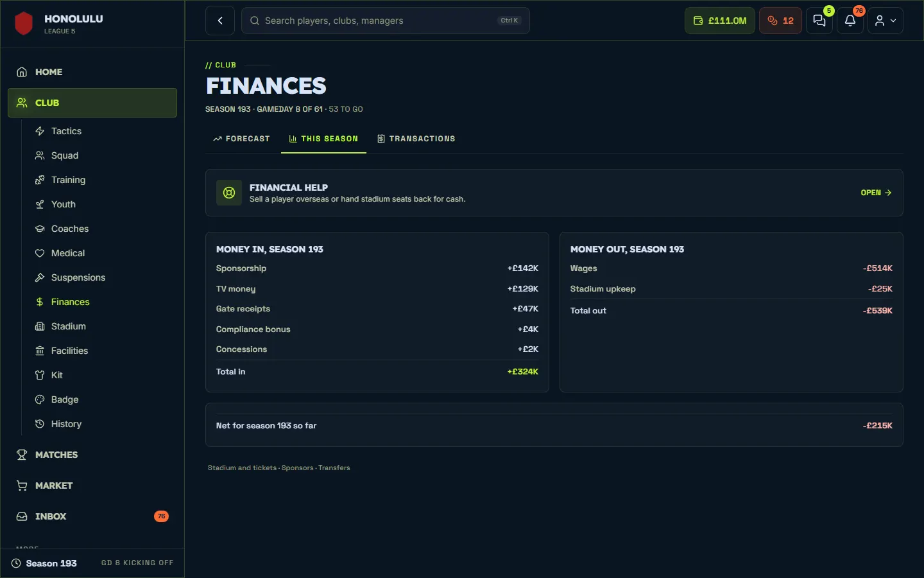
Task: Go to Home in the sidebar
Action: coord(92,72)
